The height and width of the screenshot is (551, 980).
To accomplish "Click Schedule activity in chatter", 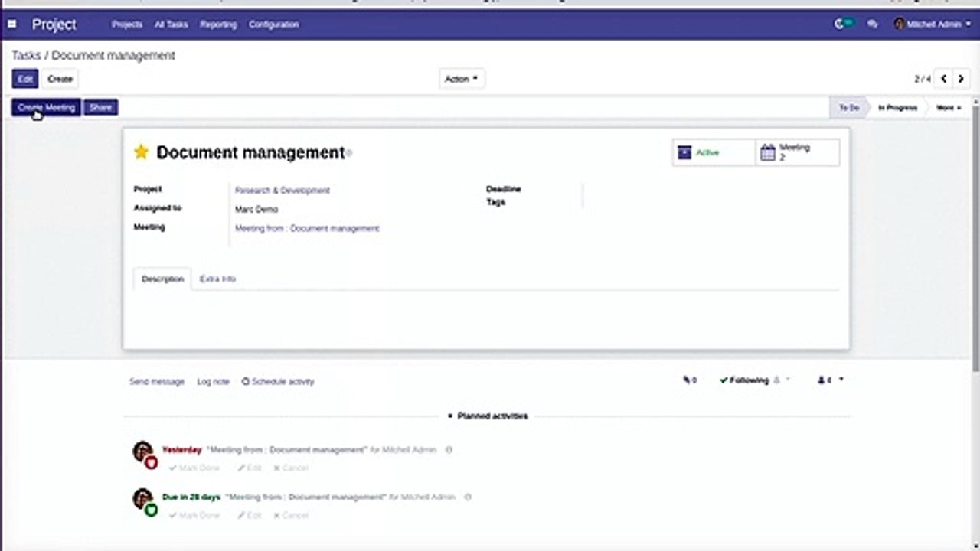I will coord(278,381).
